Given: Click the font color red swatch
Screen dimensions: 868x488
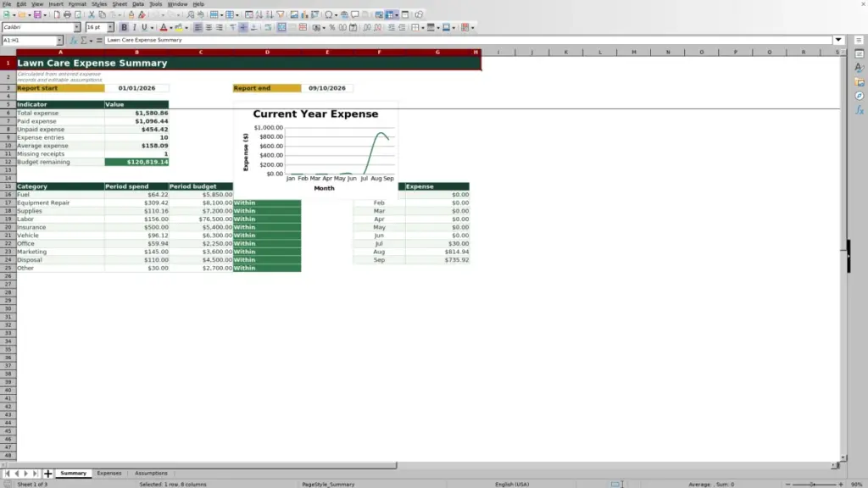Looking at the screenshot, I should (x=164, y=27).
